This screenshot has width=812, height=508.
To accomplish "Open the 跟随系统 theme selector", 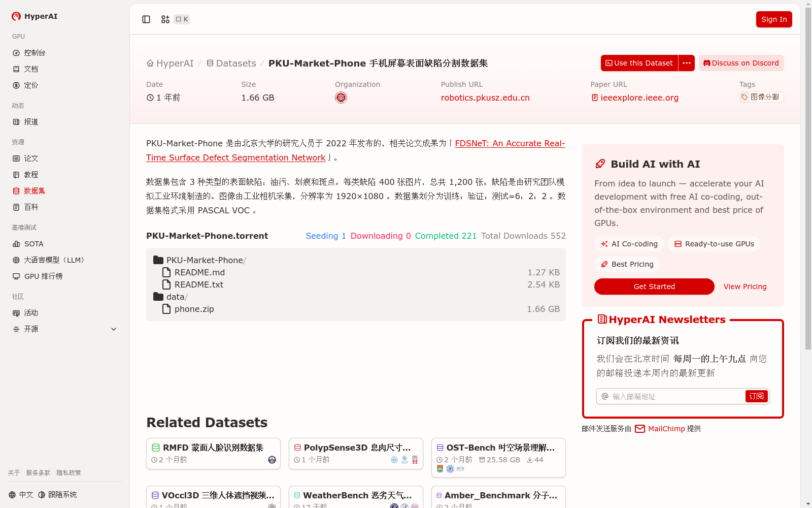I will click(x=57, y=495).
